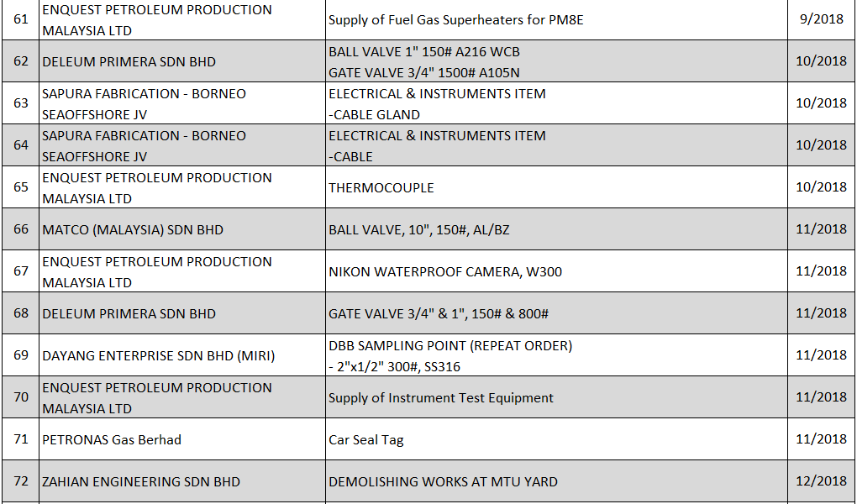
Task: Click ZAHIAN ENGINEERING SDN BHD cell
Action: [181, 481]
